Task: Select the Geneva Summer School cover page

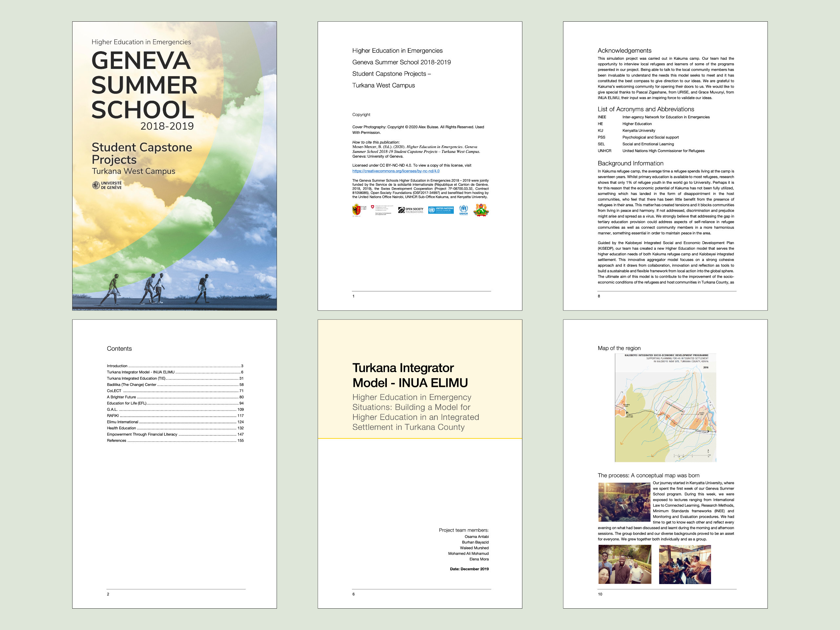Action: point(174,166)
